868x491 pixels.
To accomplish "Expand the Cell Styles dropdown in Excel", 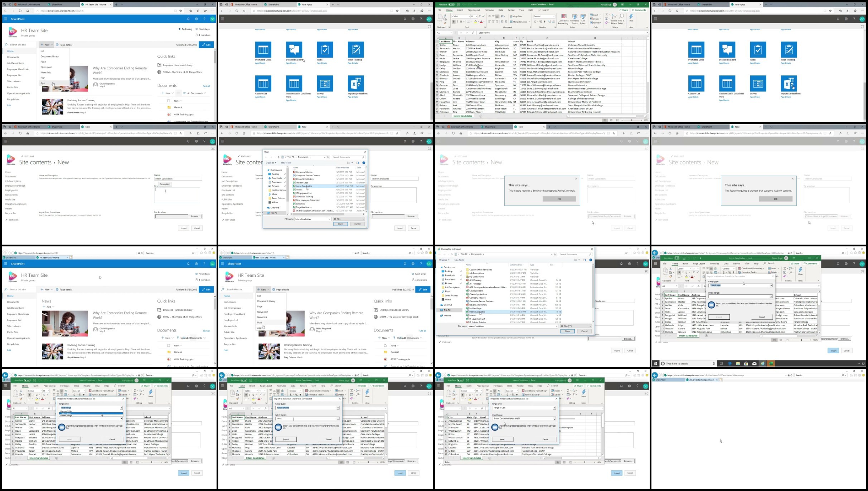I will click(583, 19).
